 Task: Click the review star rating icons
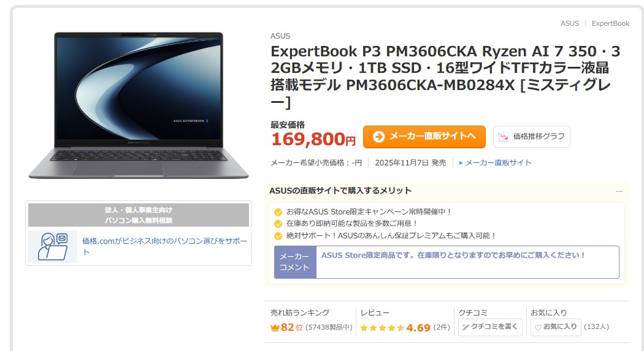point(382,328)
